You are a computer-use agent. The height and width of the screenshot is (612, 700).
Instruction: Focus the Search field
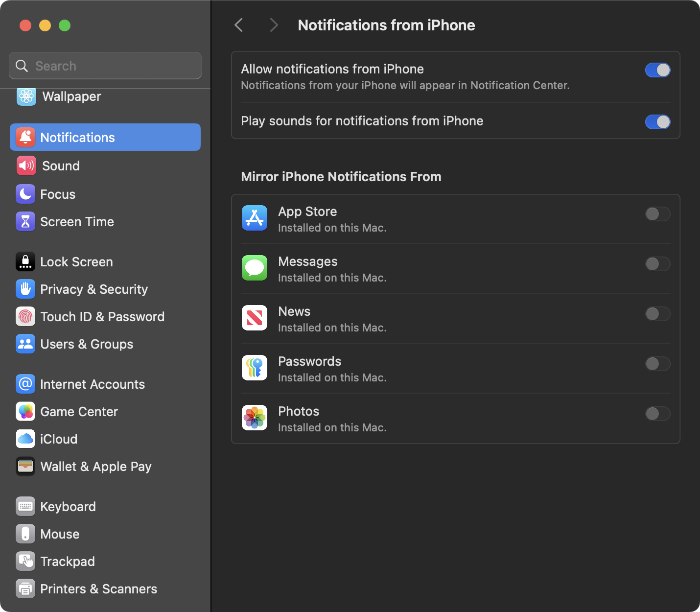pos(105,66)
